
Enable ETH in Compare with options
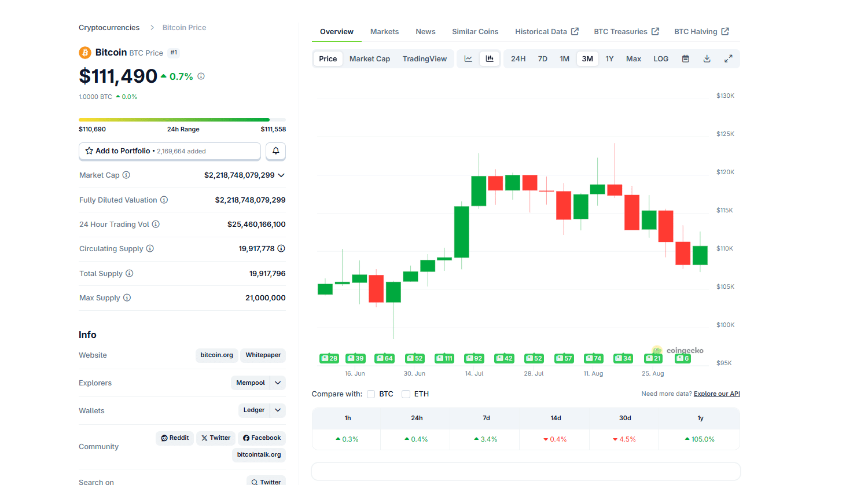point(406,394)
